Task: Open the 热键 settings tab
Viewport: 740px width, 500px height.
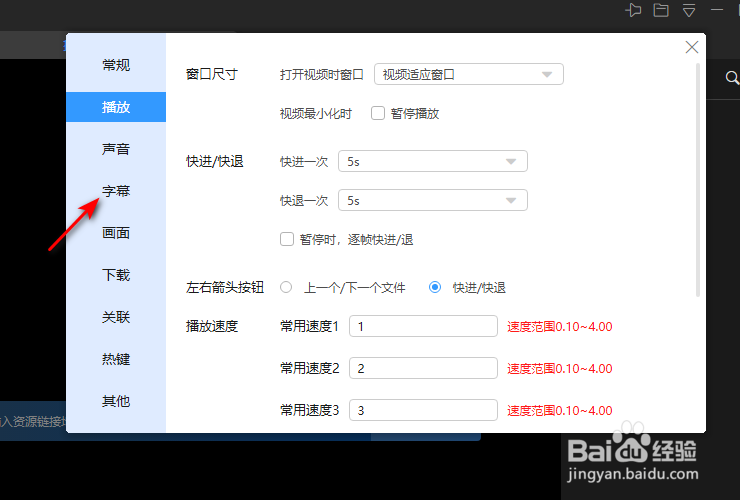Action: point(116,359)
